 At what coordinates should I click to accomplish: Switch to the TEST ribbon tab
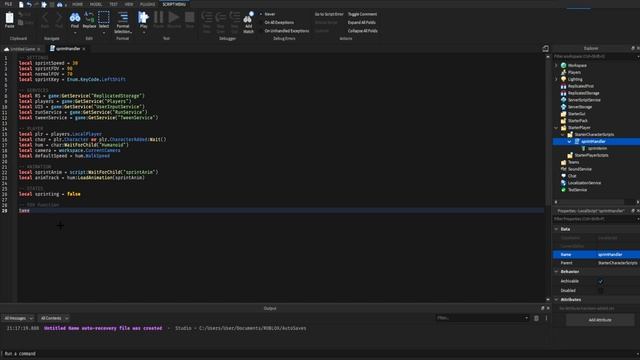point(113,4)
